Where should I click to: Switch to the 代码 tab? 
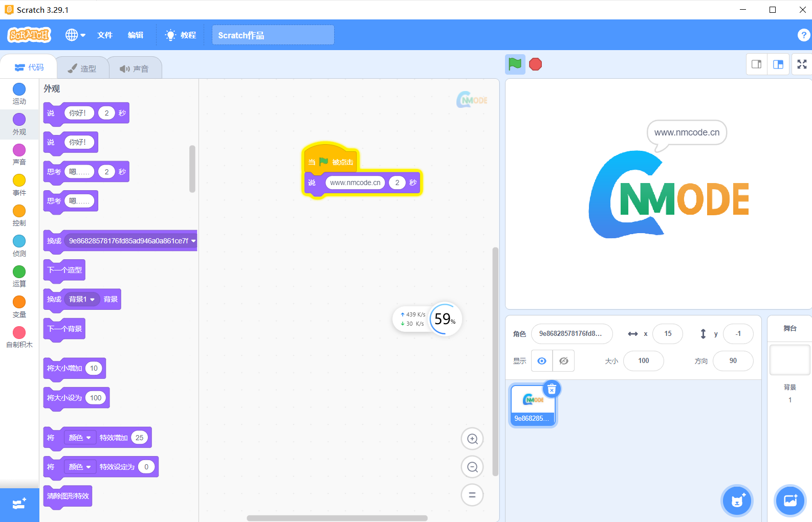pyautogui.click(x=29, y=67)
